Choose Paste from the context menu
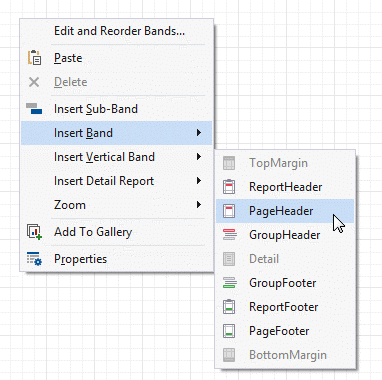This screenshot has height=380, width=382. pyautogui.click(x=116, y=58)
